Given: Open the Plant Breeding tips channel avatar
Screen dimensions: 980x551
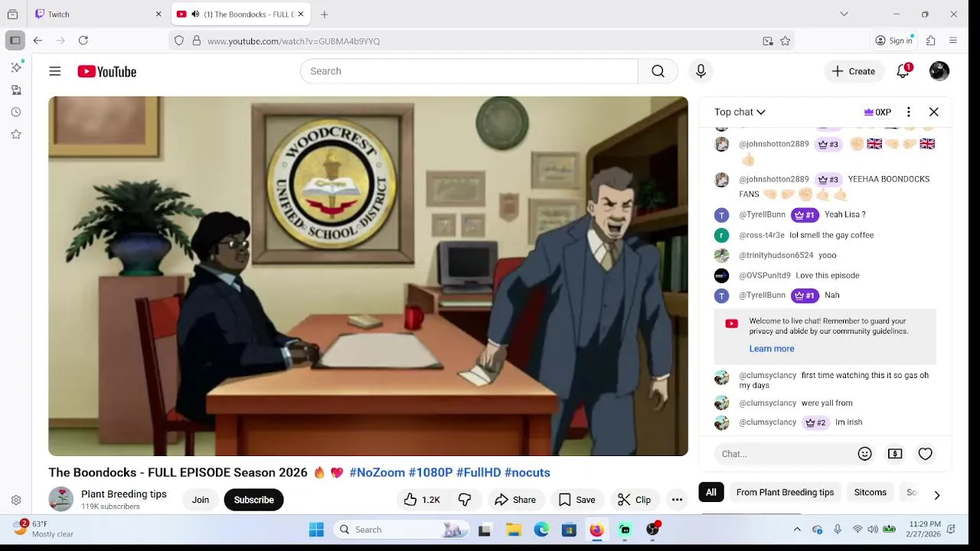Looking at the screenshot, I should coord(61,499).
